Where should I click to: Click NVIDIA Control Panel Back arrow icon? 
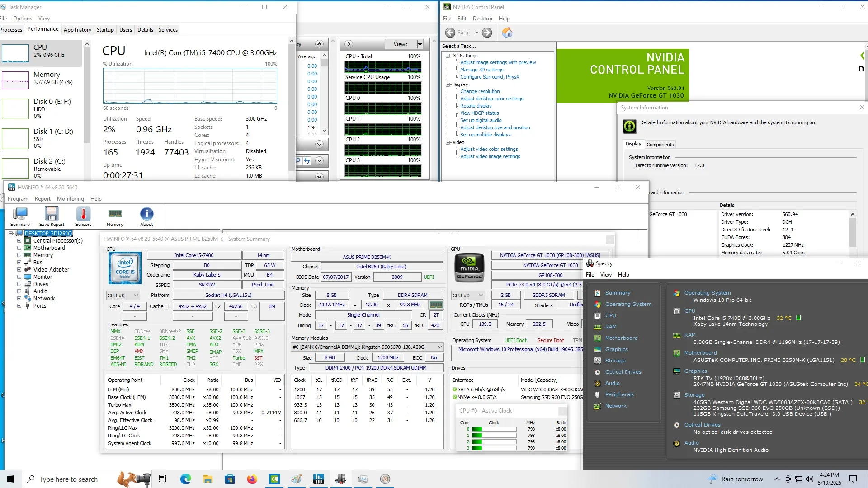[450, 33]
